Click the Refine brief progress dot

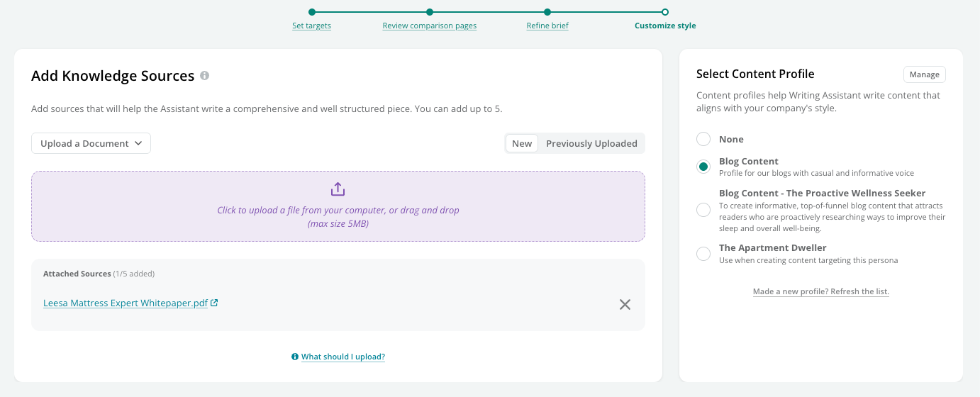[547, 11]
